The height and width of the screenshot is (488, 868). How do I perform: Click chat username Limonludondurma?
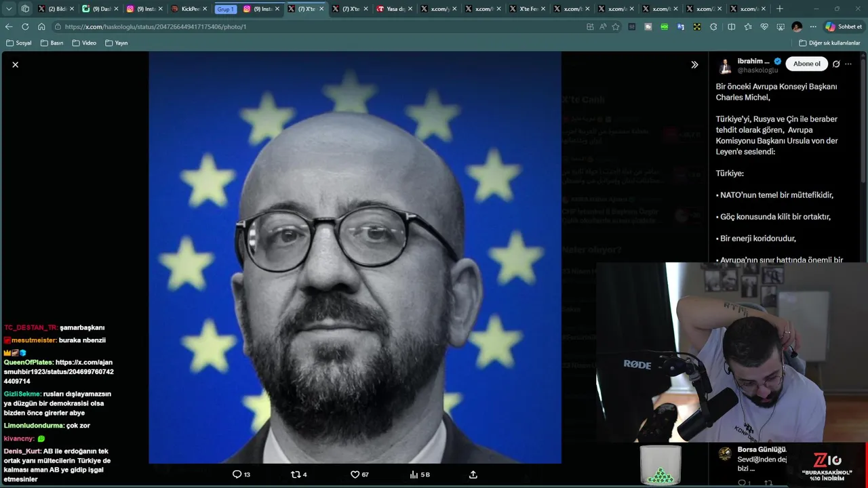coord(33,426)
